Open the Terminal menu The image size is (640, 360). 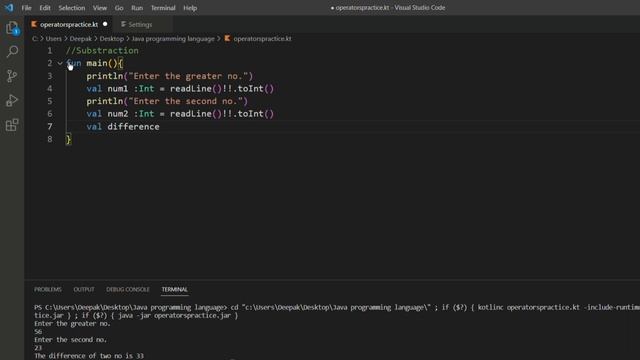[163, 8]
